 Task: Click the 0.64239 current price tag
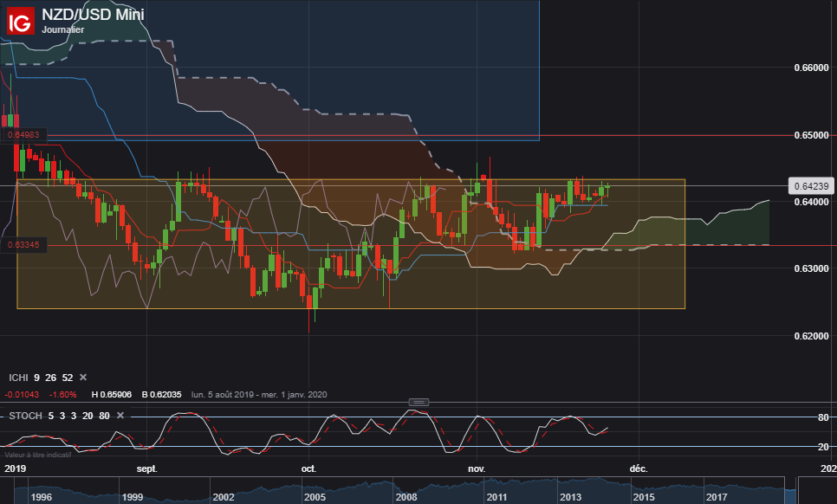coord(811,186)
